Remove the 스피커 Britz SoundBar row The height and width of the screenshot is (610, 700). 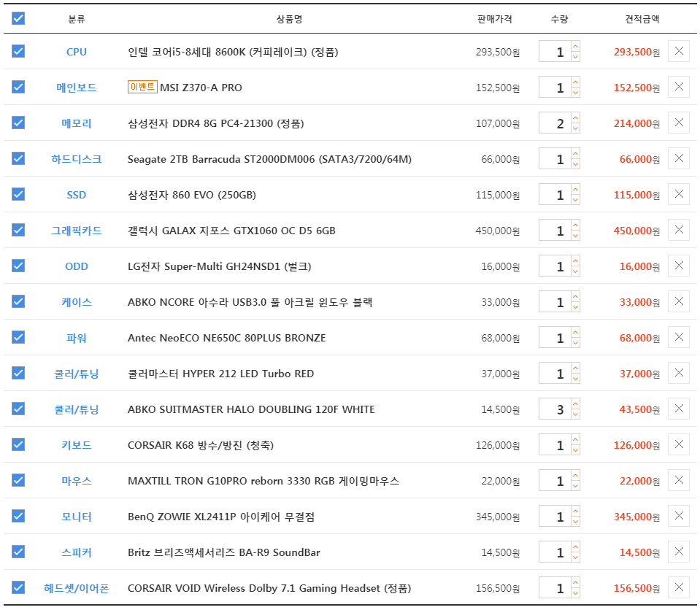point(679,552)
